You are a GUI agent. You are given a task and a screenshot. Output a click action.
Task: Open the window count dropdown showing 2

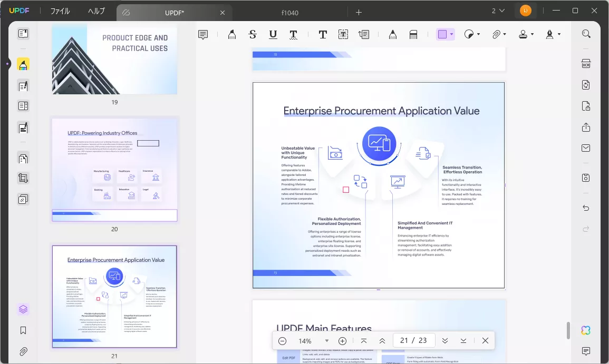[x=498, y=11]
